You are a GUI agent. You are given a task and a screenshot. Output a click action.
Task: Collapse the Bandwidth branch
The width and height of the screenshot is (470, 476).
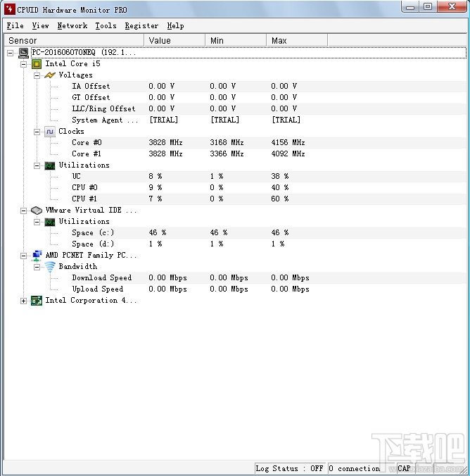[37, 267]
